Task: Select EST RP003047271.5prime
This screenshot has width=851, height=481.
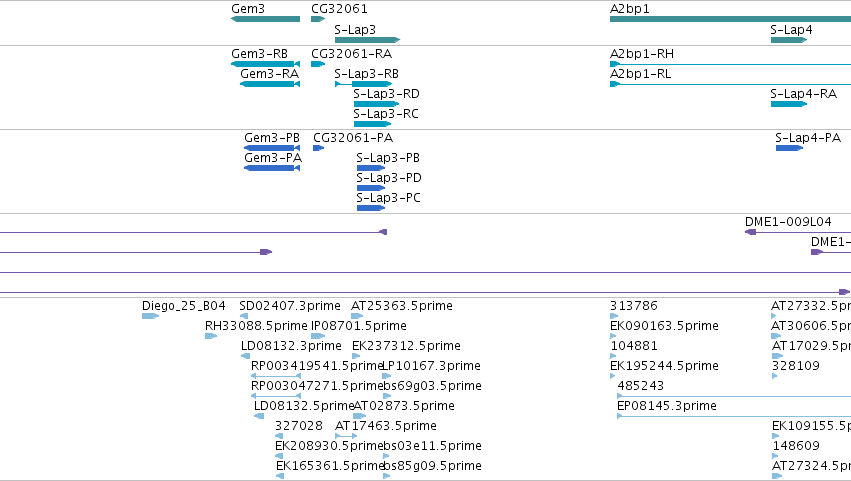Action: pyautogui.click(x=276, y=396)
